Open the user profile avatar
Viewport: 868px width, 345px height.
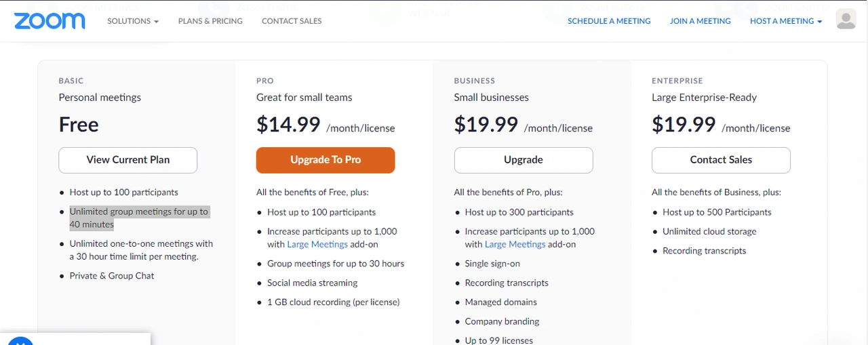(x=846, y=19)
